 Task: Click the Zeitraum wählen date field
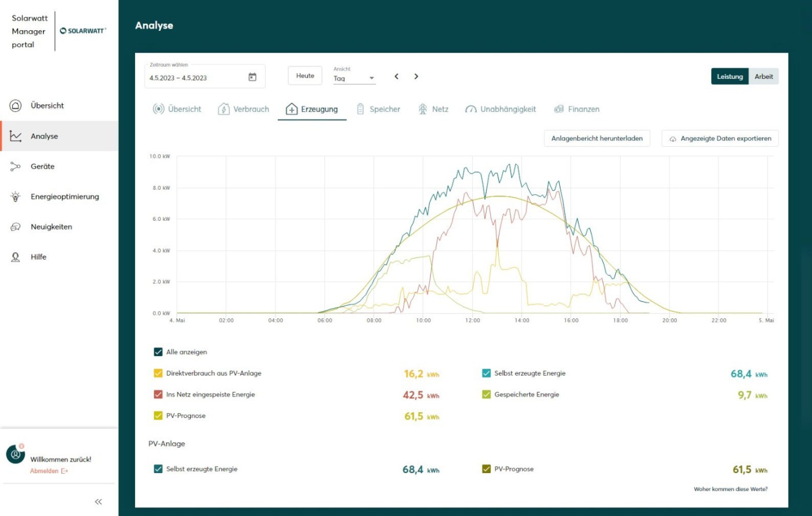click(194, 78)
